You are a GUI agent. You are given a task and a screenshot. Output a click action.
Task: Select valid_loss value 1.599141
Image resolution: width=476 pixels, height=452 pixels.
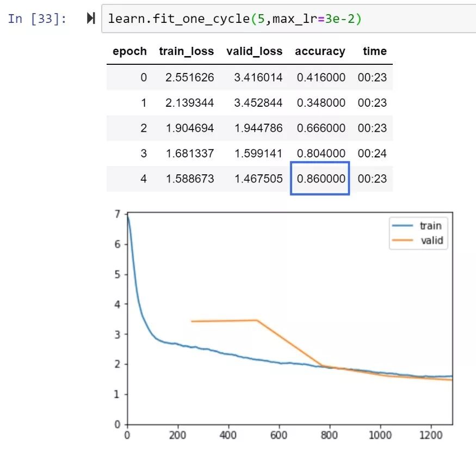(x=258, y=153)
